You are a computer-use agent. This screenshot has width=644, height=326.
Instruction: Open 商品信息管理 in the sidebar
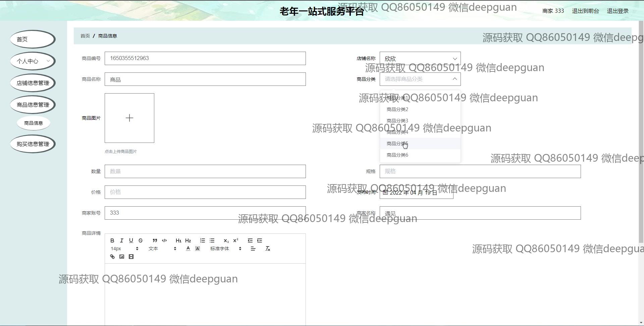pos(33,105)
